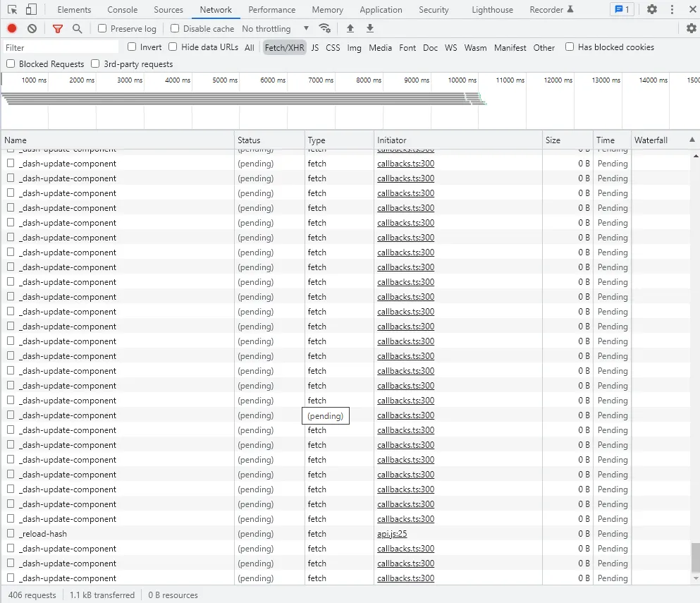Viewport: 700px width, 603px height.
Task: Filter requests by Media
Action: (381, 48)
